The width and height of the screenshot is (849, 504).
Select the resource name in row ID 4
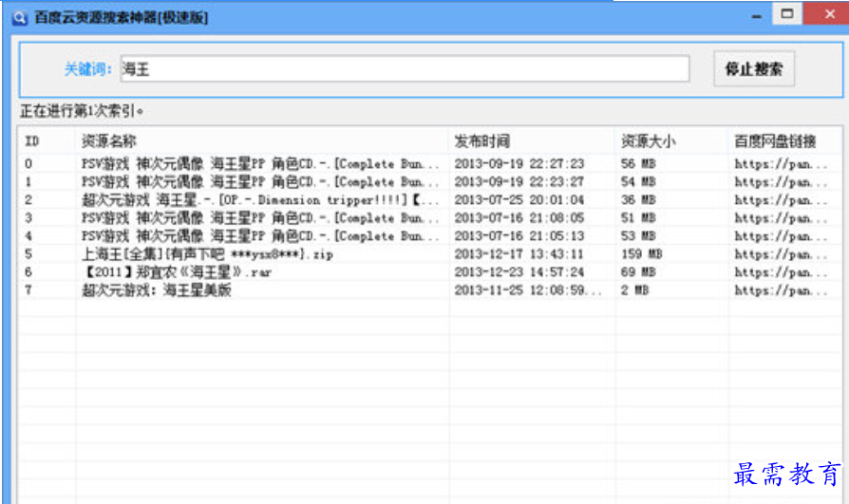260,236
